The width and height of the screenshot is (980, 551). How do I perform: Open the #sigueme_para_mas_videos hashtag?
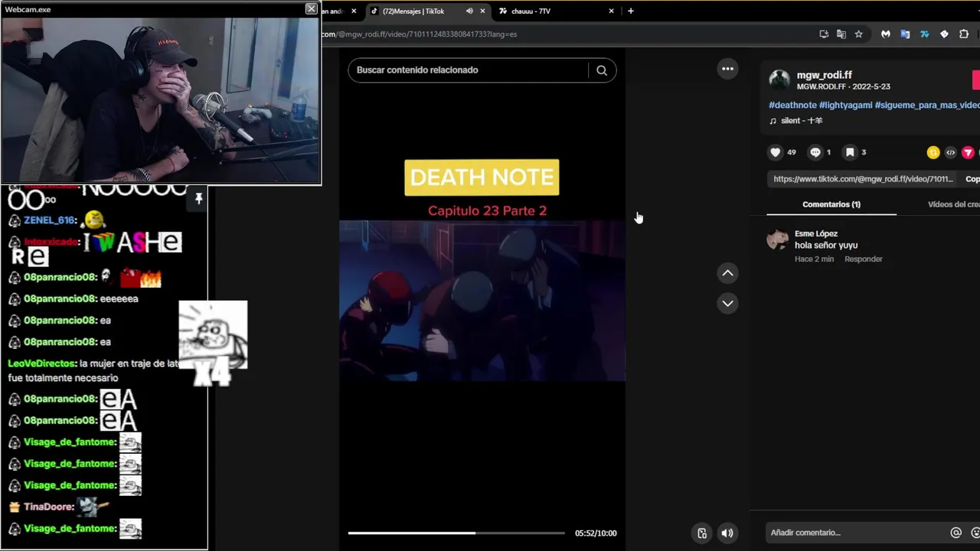coord(927,105)
